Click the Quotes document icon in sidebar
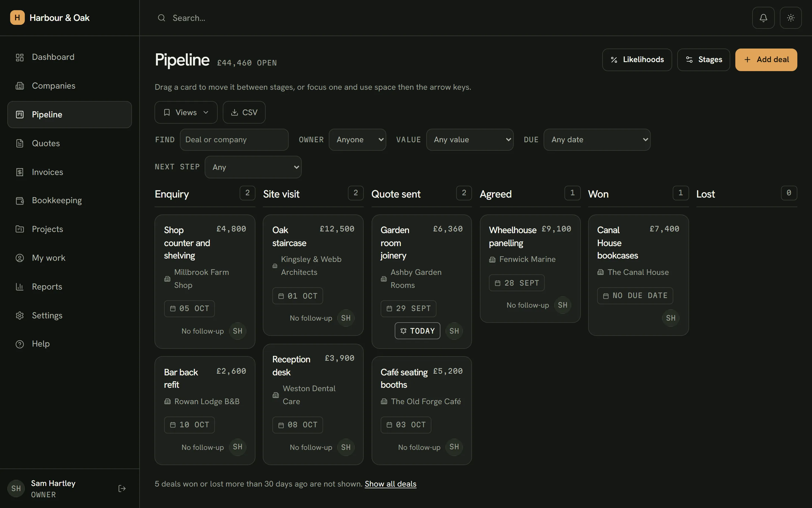The width and height of the screenshot is (812, 508). [x=20, y=143]
